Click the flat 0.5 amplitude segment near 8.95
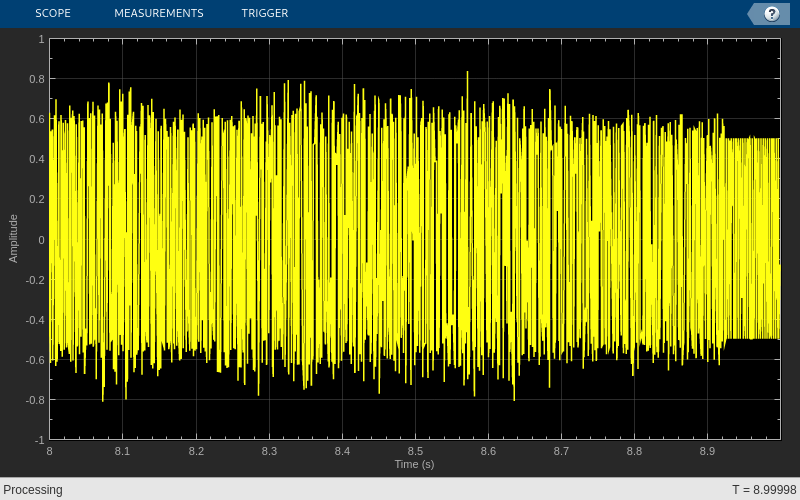Viewport: 800px width, 500px height. click(x=752, y=138)
